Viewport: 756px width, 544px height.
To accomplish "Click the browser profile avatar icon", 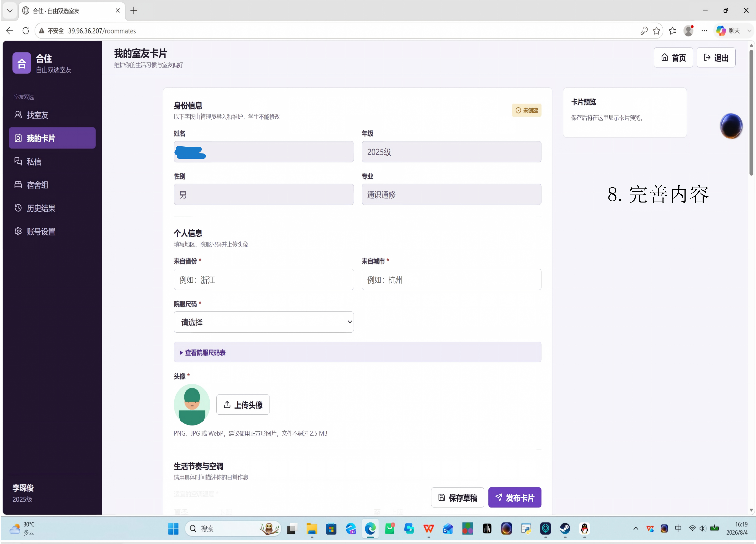I will click(688, 31).
